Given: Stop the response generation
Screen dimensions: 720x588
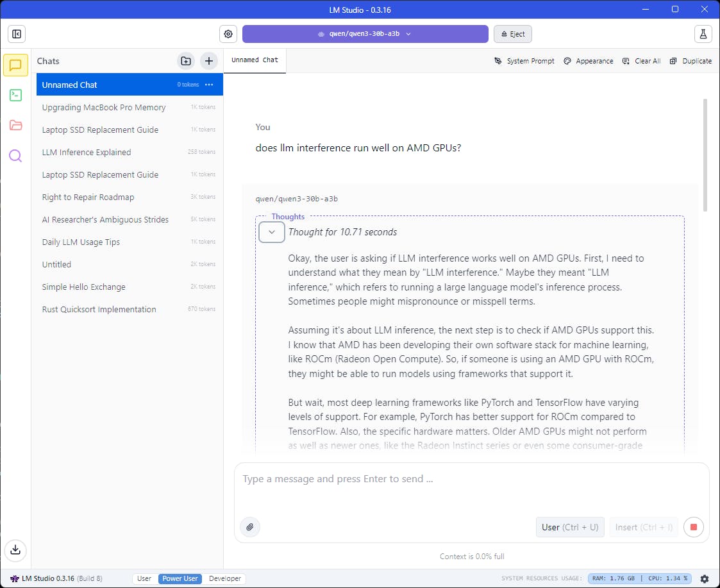Looking at the screenshot, I should [x=693, y=527].
